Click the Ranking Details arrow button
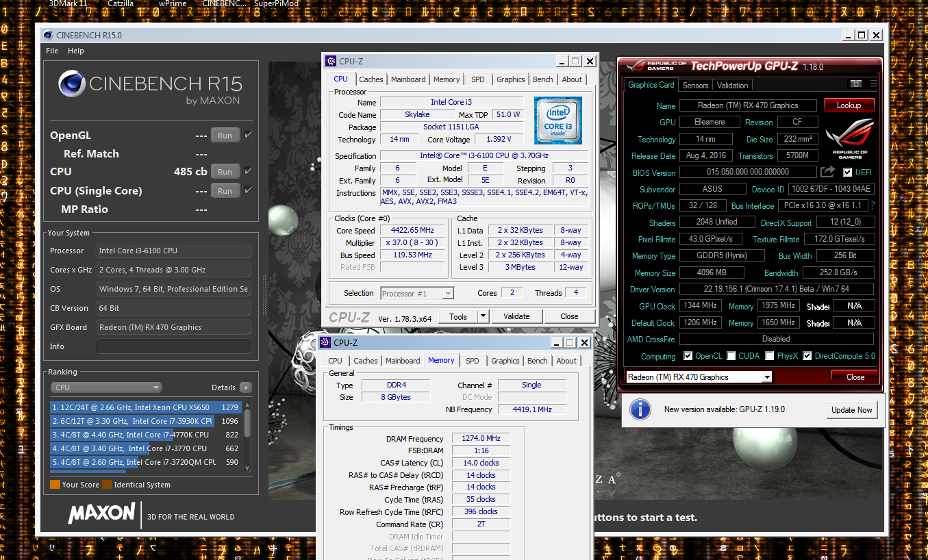This screenshot has height=560, width=928. coord(246,387)
